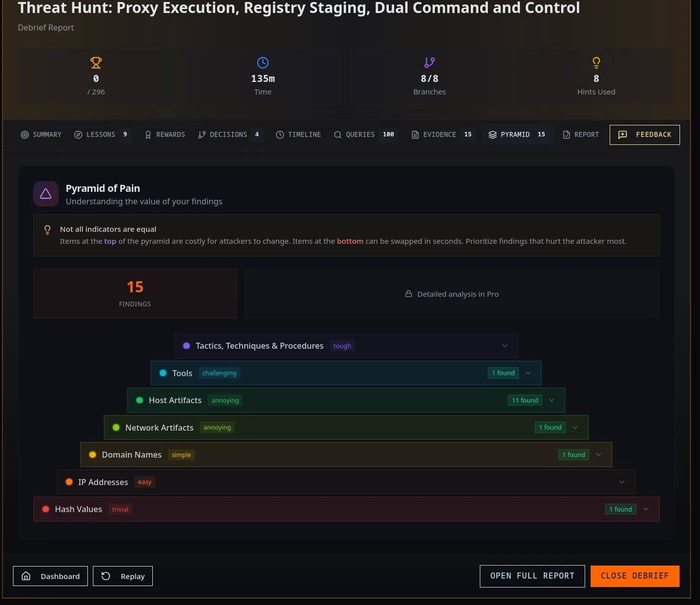Viewport: 700px width, 605px height.
Task: Expand Tactics, Techniques & Procedures chevron
Action: (504, 346)
